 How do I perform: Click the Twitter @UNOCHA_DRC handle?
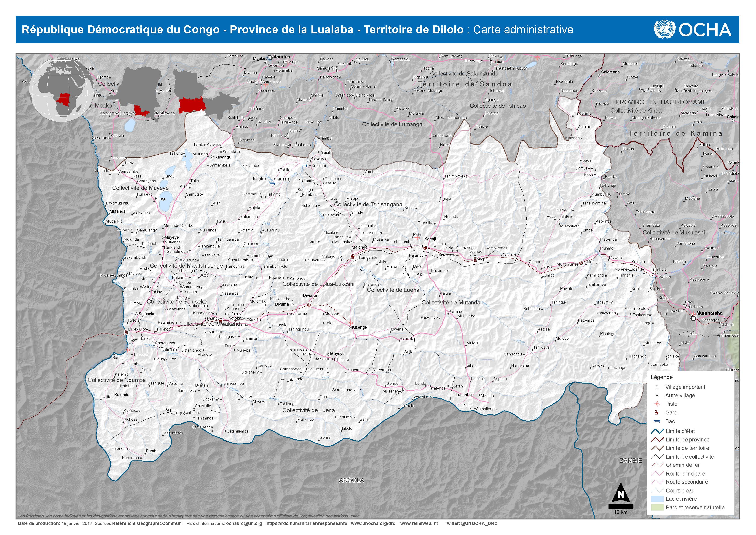click(471, 524)
